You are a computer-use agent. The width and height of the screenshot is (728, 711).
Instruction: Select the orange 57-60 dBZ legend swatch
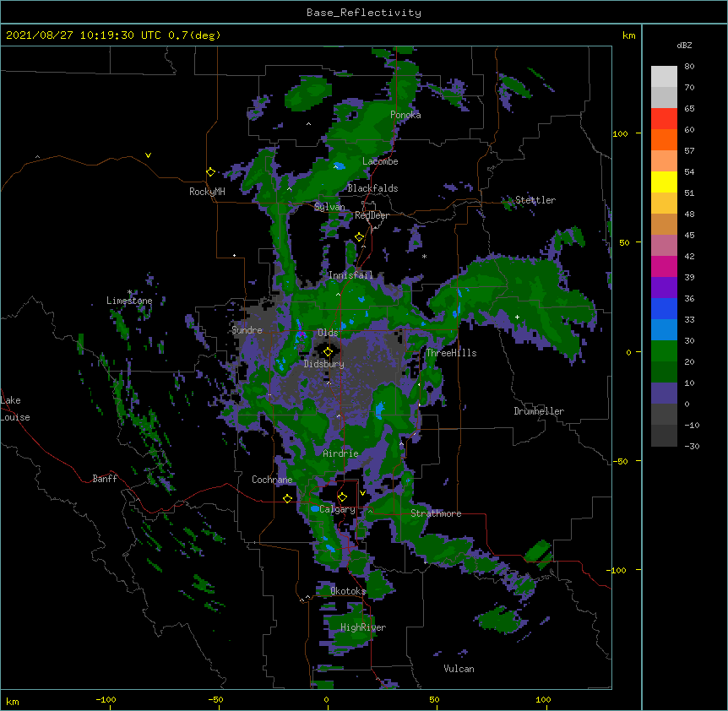pyautogui.click(x=664, y=139)
